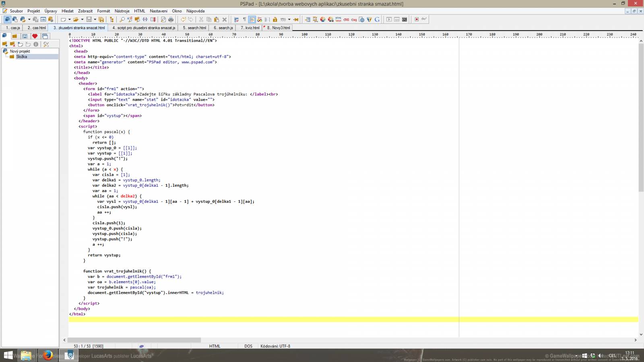Switch to the FTP tab in sidebar

pyautogui.click(x=25, y=36)
